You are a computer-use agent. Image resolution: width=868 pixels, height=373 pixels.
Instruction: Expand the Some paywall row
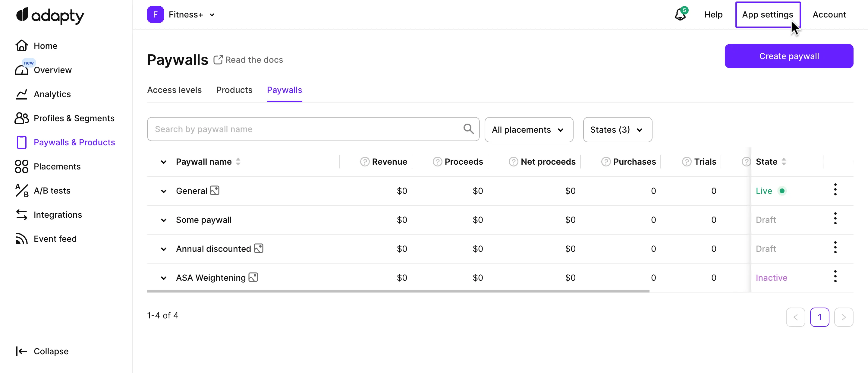point(163,220)
